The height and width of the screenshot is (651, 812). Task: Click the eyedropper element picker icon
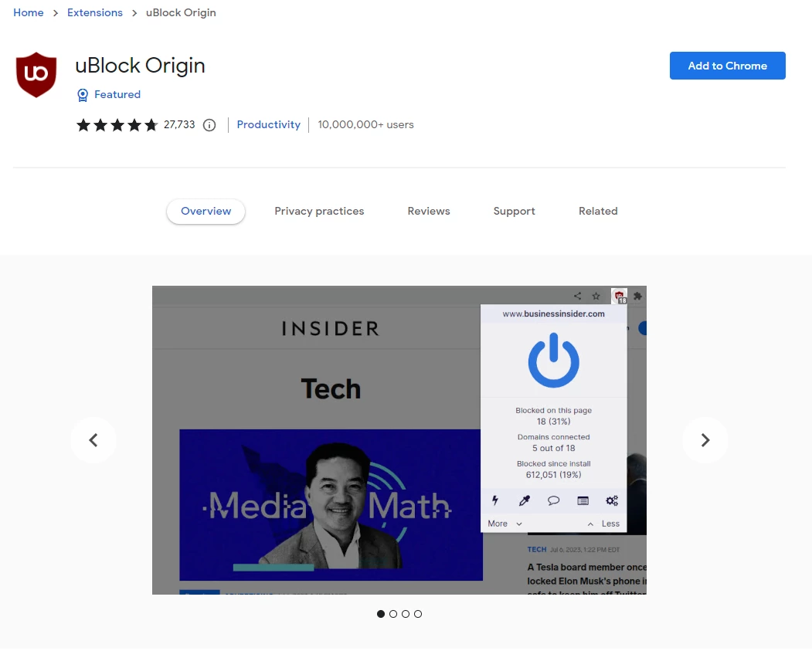[524, 500]
